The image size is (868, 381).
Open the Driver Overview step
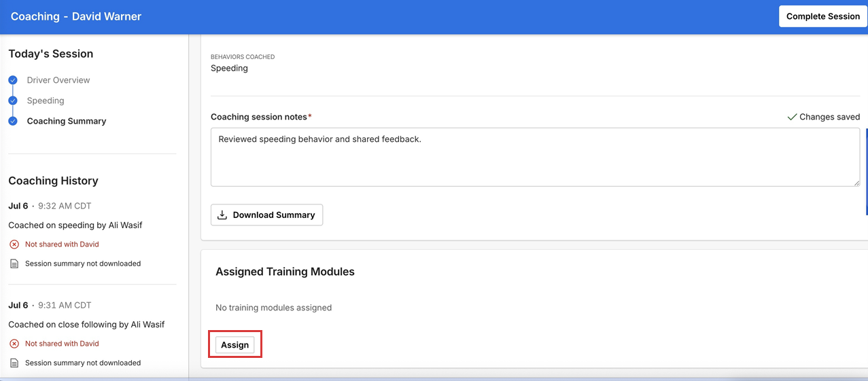[58, 80]
